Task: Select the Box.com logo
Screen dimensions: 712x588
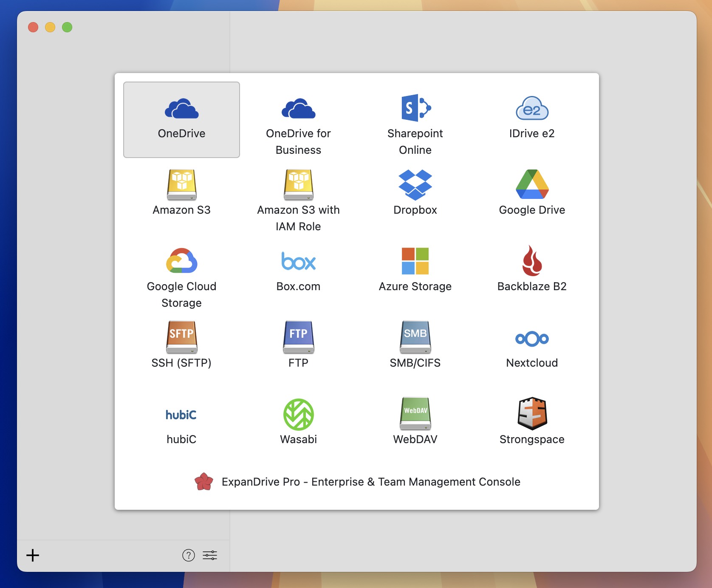Action: 298,261
